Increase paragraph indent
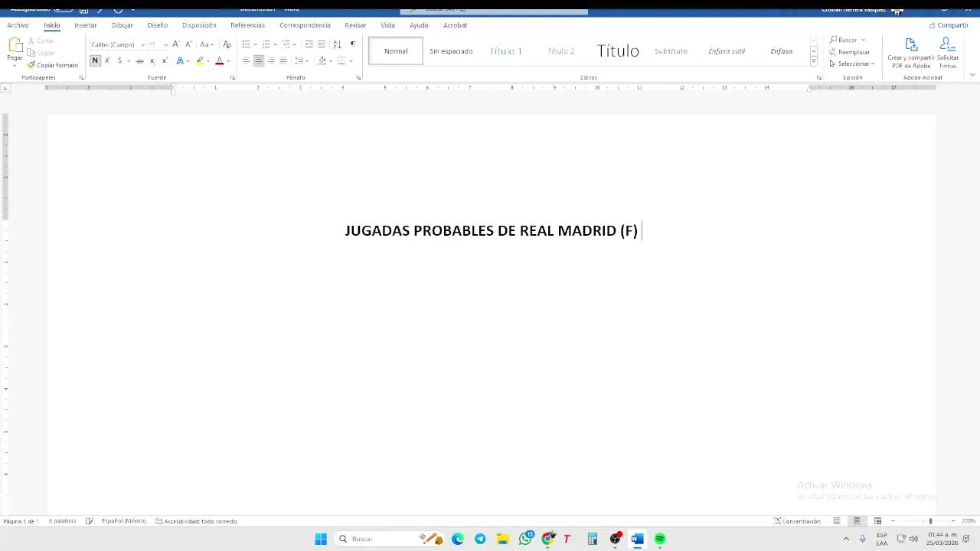This screenshot has height=551, width=980. click(x=322, y=44)
